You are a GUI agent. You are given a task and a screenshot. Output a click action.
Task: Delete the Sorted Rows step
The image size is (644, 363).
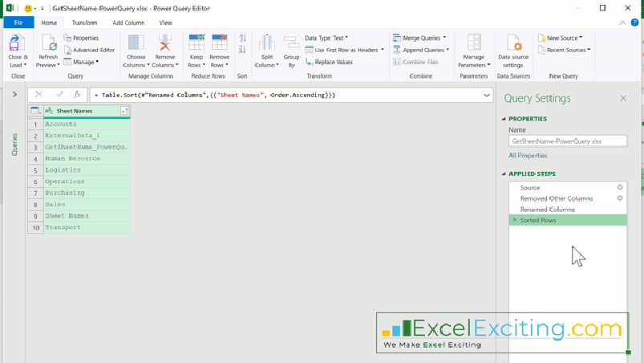[x=515, y=220]
